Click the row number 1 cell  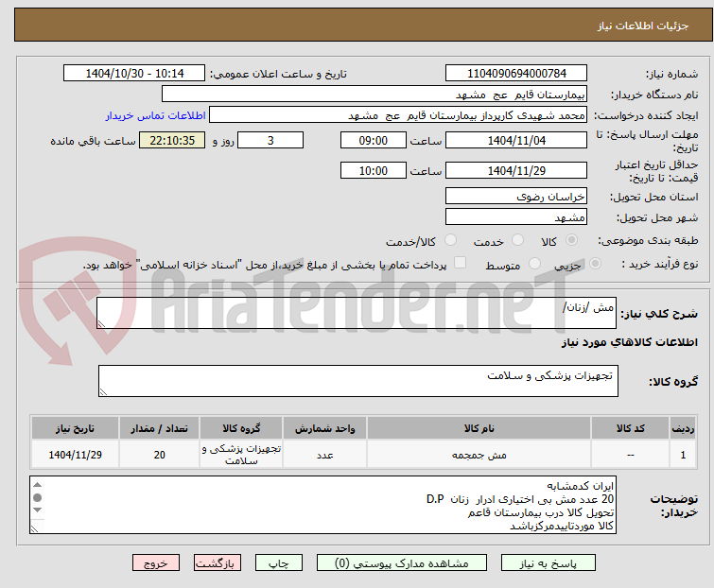[683, 455]
